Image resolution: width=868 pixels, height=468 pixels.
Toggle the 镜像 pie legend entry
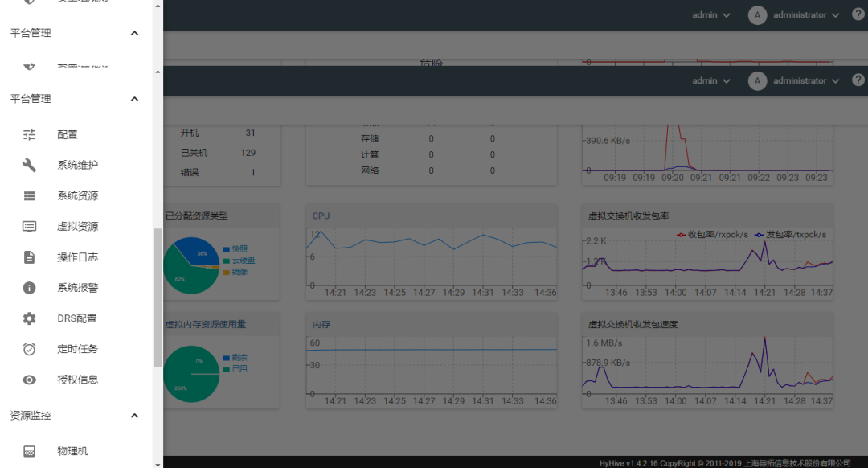[235, 272]
